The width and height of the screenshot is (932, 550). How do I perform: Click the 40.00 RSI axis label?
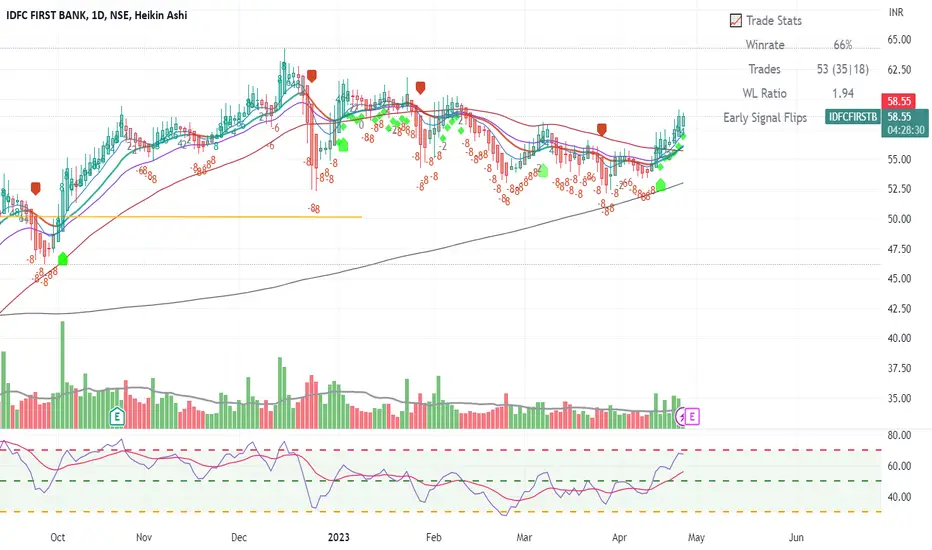click(x=899, y=497)
